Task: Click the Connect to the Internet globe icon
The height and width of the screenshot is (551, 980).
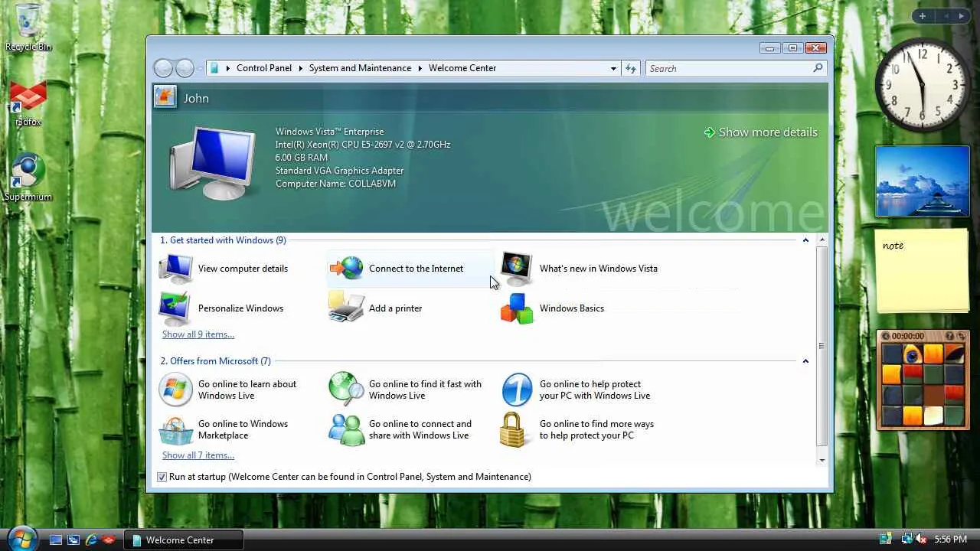Action: click(x=346, y=269)
